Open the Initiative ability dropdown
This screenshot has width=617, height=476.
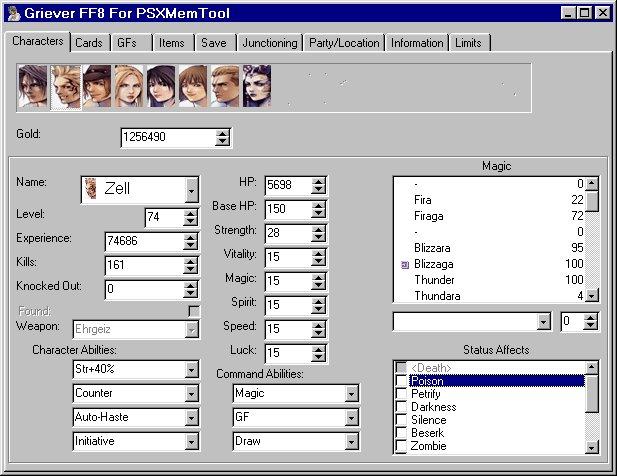191,442
